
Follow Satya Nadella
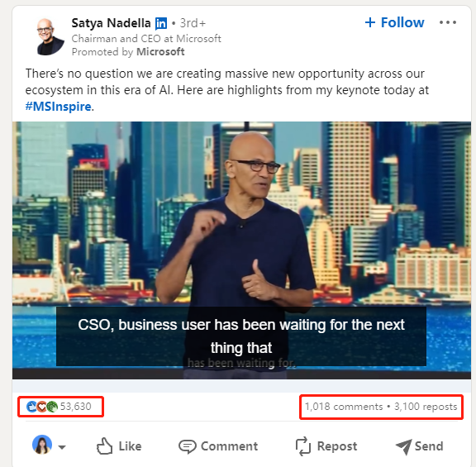(394, 22)
